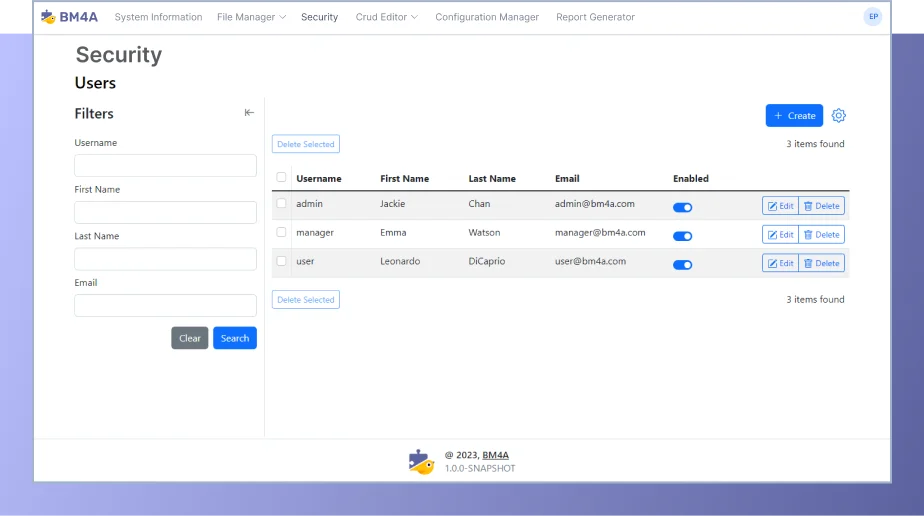Click the top Delete Selected button
This screenshot has height=516, width=924.
tap(305, 144)
